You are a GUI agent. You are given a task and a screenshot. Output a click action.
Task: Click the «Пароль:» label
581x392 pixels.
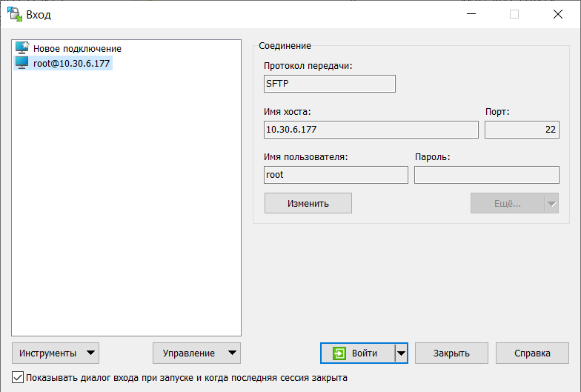[433, 157]
